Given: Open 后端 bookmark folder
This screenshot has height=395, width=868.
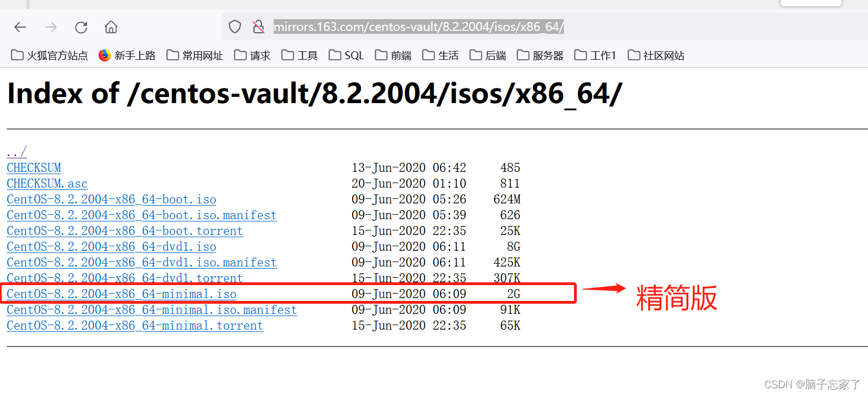Looking at the screenshot, I should click(x=488, y=55).
